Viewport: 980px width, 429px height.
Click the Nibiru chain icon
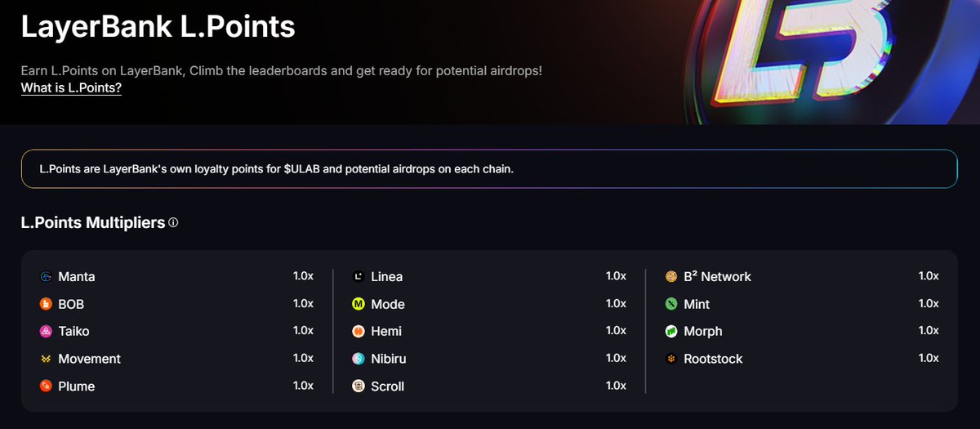click(x=359, y=359)
